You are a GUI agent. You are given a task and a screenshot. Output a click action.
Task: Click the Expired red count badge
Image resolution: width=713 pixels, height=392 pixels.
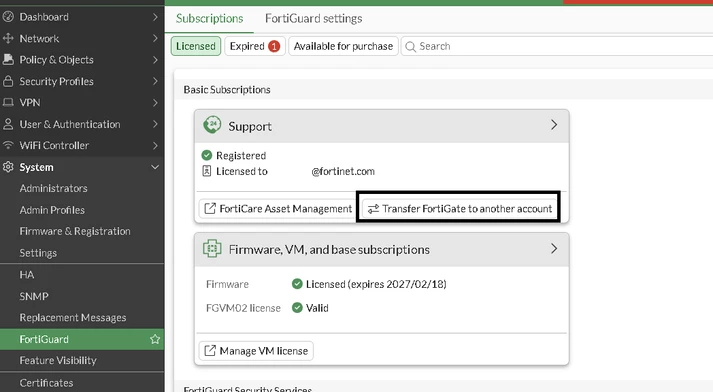[x=274, y=46]
